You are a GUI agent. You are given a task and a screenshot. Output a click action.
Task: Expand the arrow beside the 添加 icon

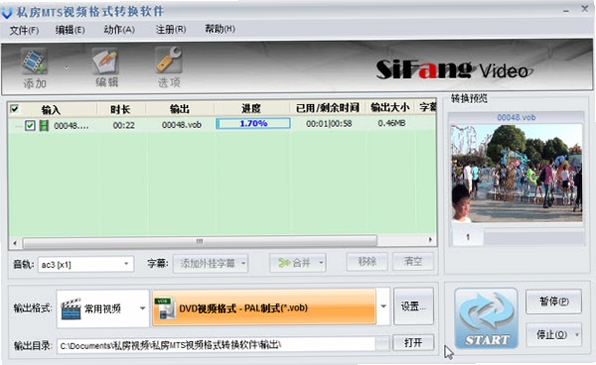[x=67, y=68]
